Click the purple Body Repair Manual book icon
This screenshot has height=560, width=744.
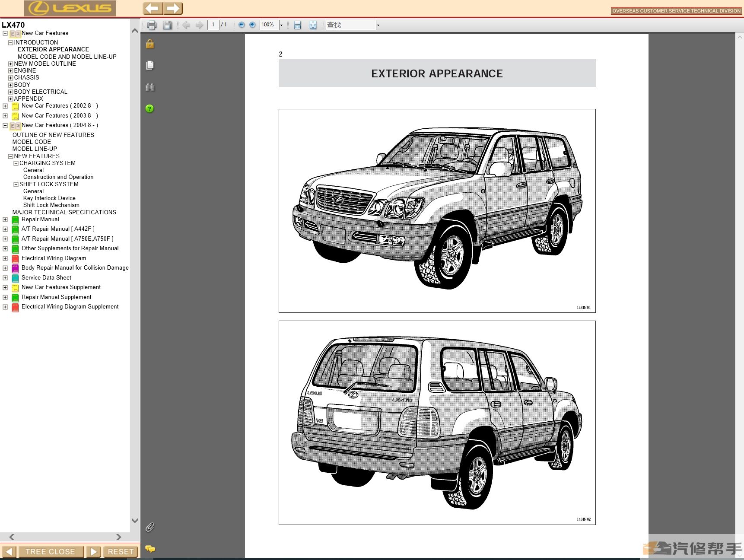15,268
